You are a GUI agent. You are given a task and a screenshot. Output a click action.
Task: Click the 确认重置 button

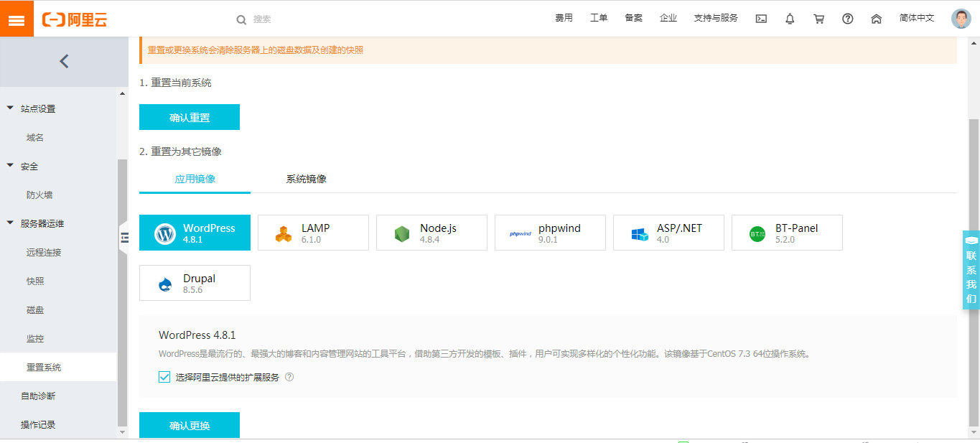(190, 117)
